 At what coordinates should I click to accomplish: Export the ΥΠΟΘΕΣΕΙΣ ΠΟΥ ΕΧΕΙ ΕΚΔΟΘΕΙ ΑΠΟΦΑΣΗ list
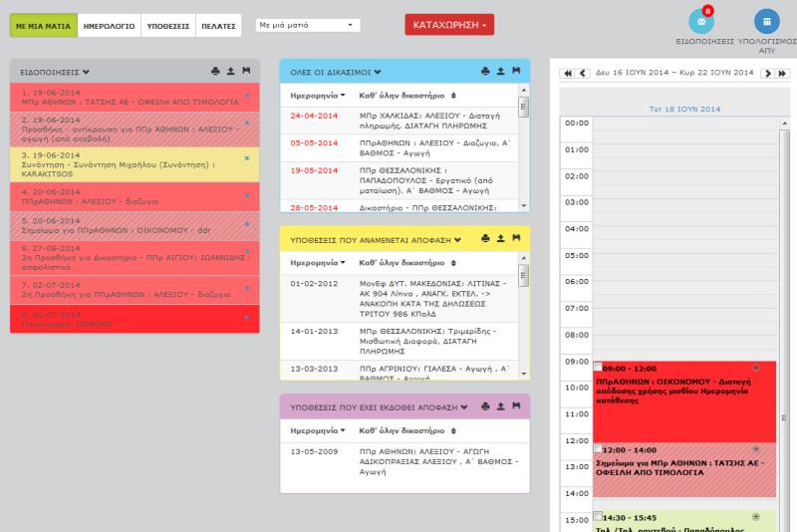tap(501, 406)
